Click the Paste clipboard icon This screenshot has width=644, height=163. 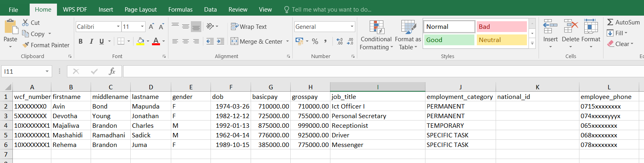(x=10, y=27)
